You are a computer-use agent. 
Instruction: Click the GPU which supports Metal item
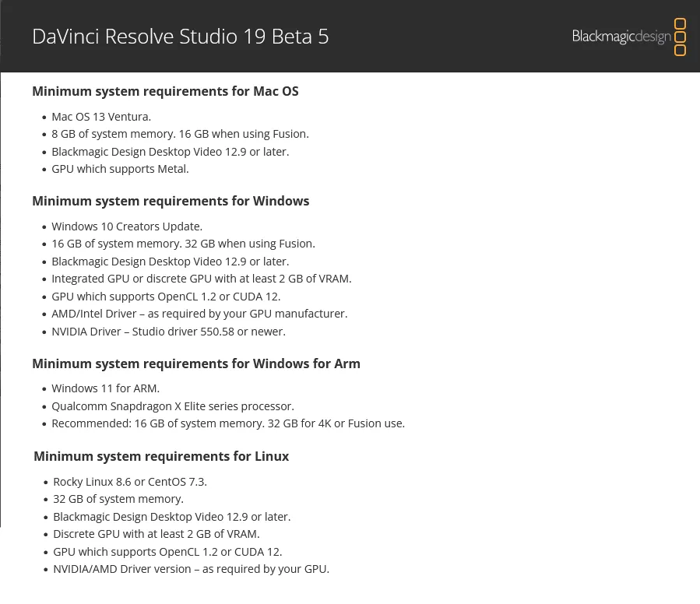coord(120,169)
